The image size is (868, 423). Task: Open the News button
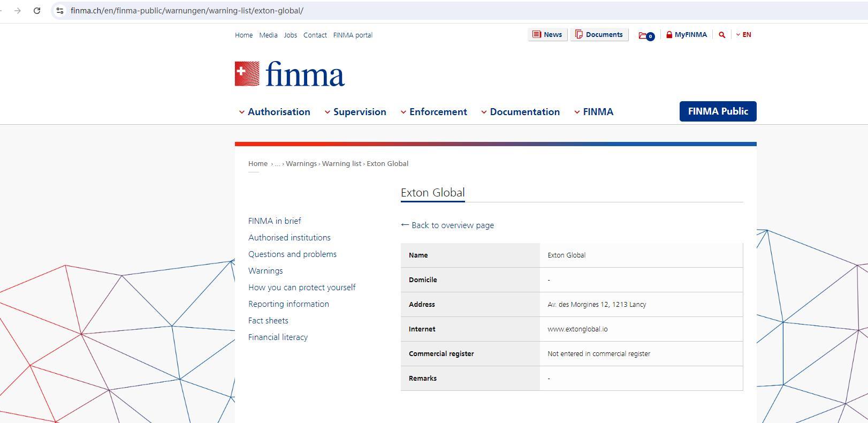(547, 35)
